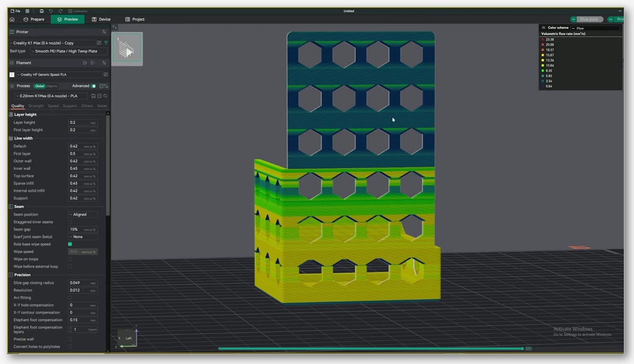The width and height of the screenshot is (634, 364).
Task: Enable Convert holes to polyholes checkbox
Action: click(70, 347)
